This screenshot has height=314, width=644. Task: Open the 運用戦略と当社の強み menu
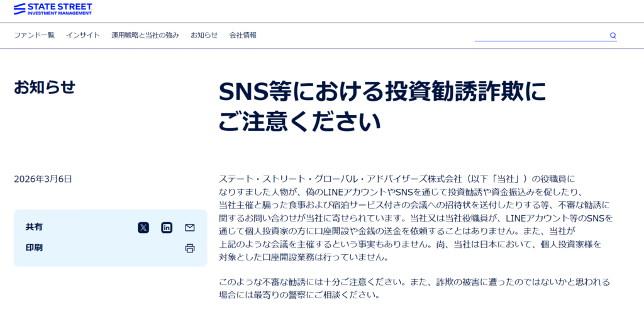(145, 35)
